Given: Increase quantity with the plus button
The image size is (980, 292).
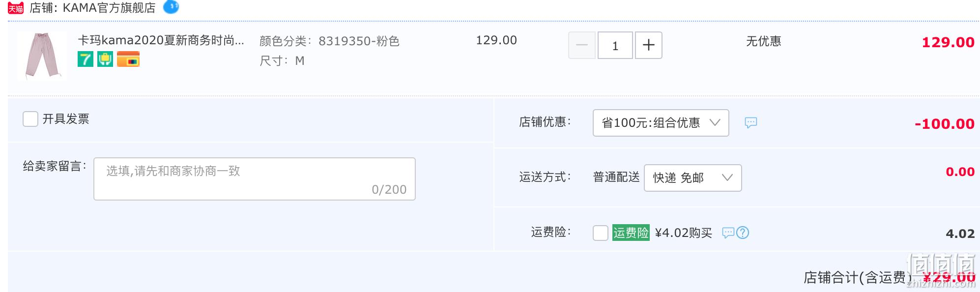Looking at the screenshot, I should pyautogui.click(x=649, y=45).
